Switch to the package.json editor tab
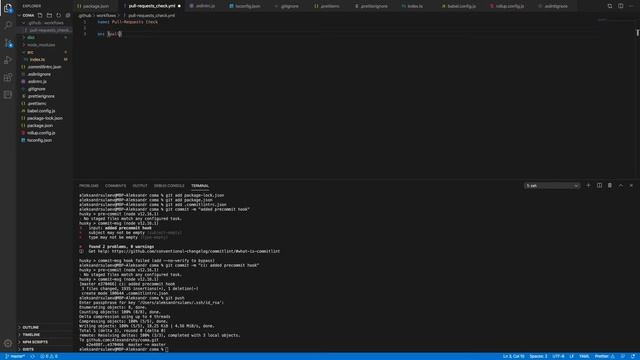640x360 pixels. [x=96, y=6]
